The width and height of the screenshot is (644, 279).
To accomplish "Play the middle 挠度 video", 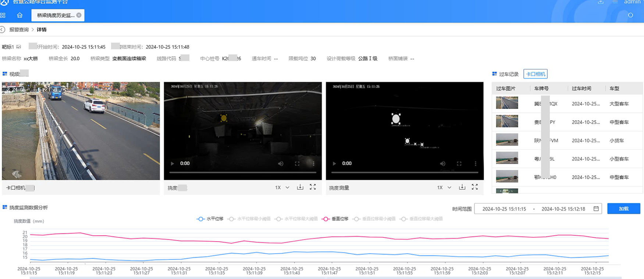I will click(172, 164).
